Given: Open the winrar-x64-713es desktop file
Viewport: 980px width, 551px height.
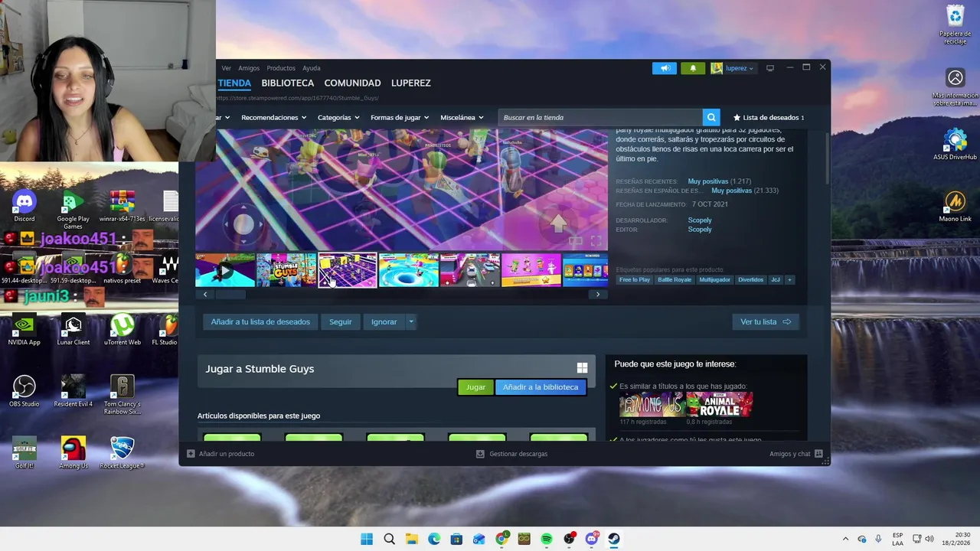Looking at the screenshot, I should [x=122, y=207].
